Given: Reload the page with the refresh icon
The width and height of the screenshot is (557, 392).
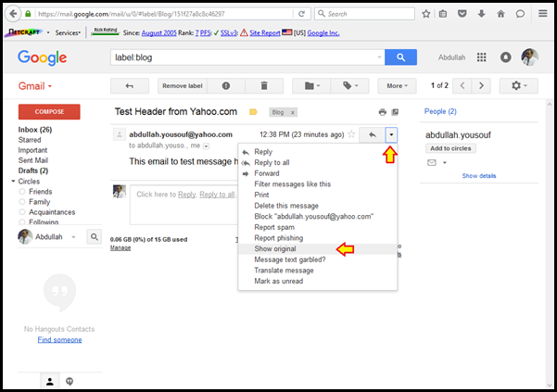Looking at the screenshot, I should (x=301, y=14).
